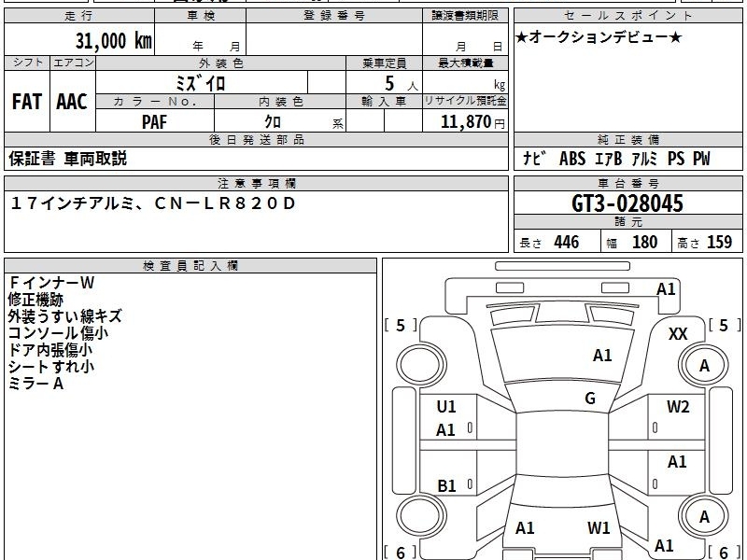
Task: Click the 走行 column header
Action: tap(79, 16)
